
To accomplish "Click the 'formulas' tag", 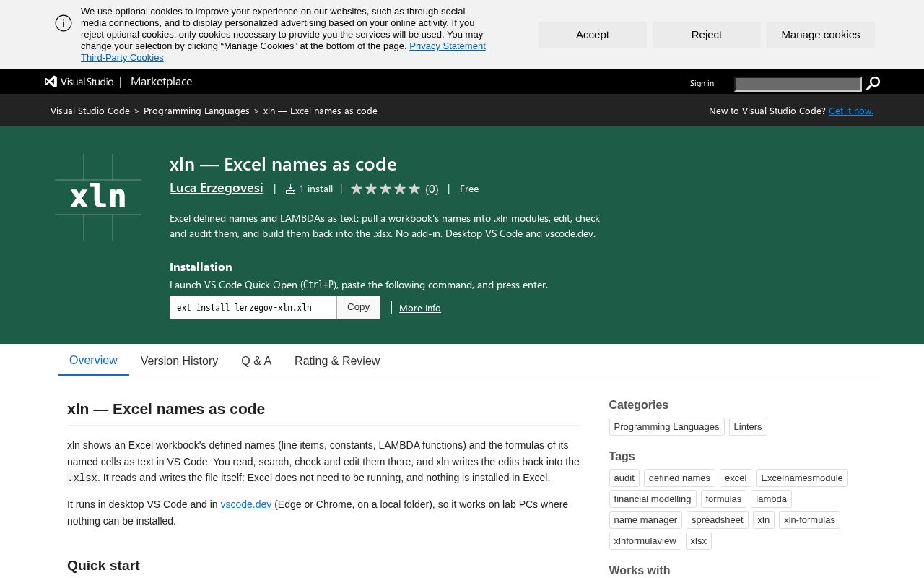I will click(723, 499).
